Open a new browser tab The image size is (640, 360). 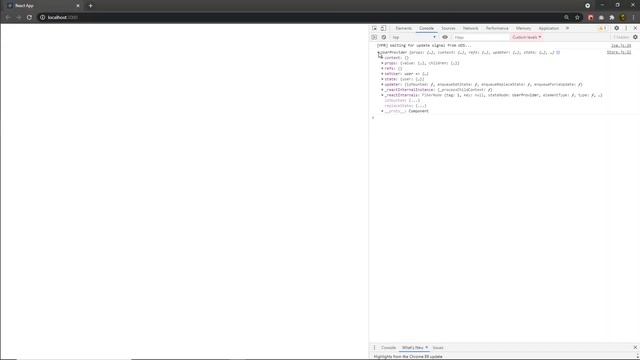[x=91, y=6]
